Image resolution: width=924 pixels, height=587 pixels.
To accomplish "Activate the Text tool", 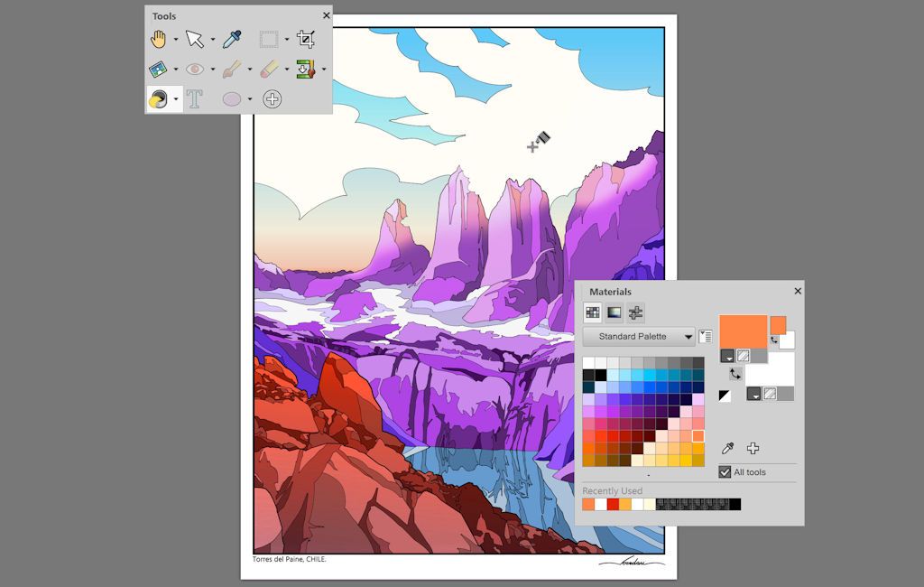I will point(194,99).
